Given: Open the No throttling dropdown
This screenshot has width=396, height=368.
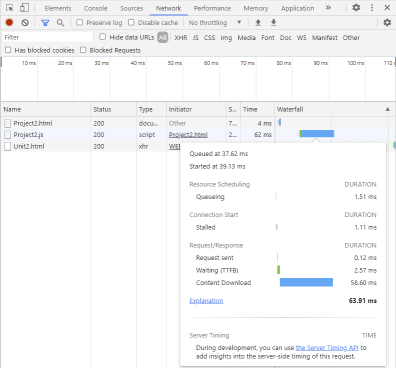Looking at the screenshot, I should point(215,23).
